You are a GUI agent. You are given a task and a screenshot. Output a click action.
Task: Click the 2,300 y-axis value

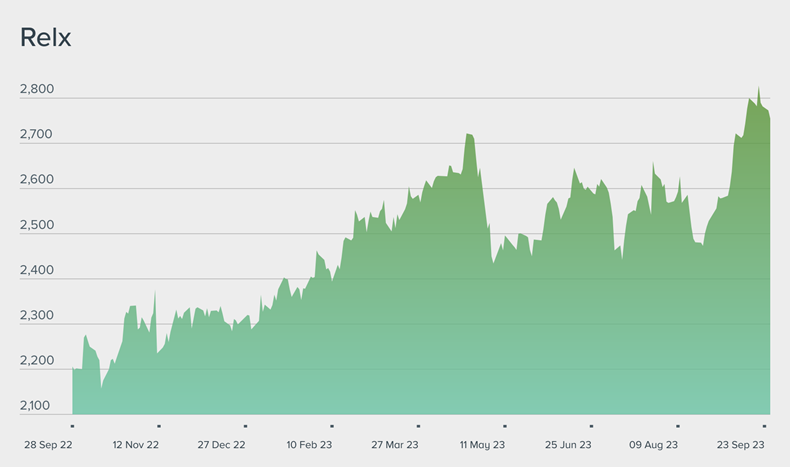pos(37,315)
